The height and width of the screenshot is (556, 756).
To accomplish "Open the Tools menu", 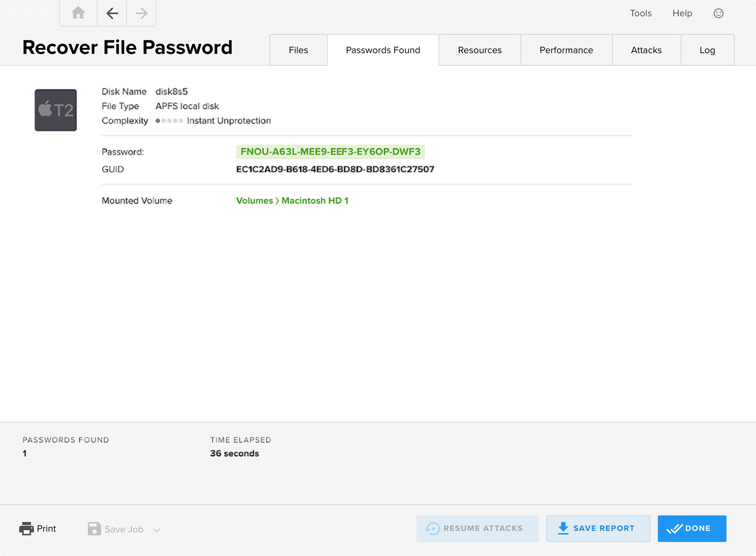I will [x=641, y=13].
